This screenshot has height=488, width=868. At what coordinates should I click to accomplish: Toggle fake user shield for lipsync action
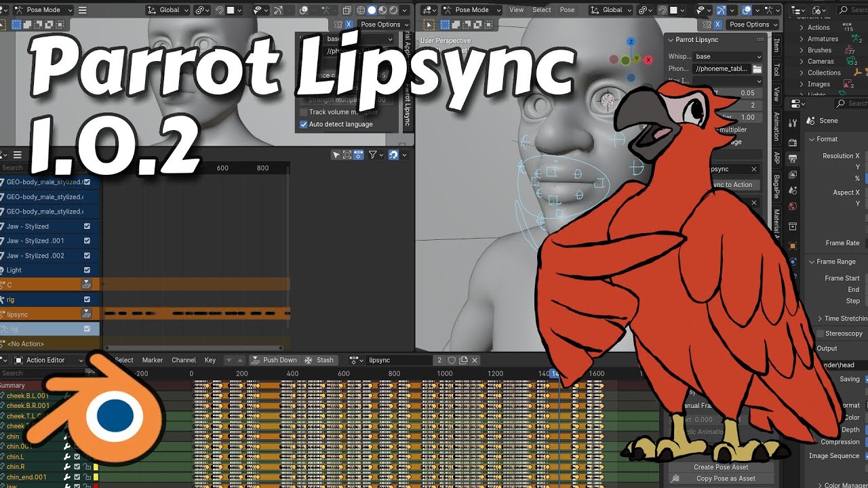click(452, 360)
